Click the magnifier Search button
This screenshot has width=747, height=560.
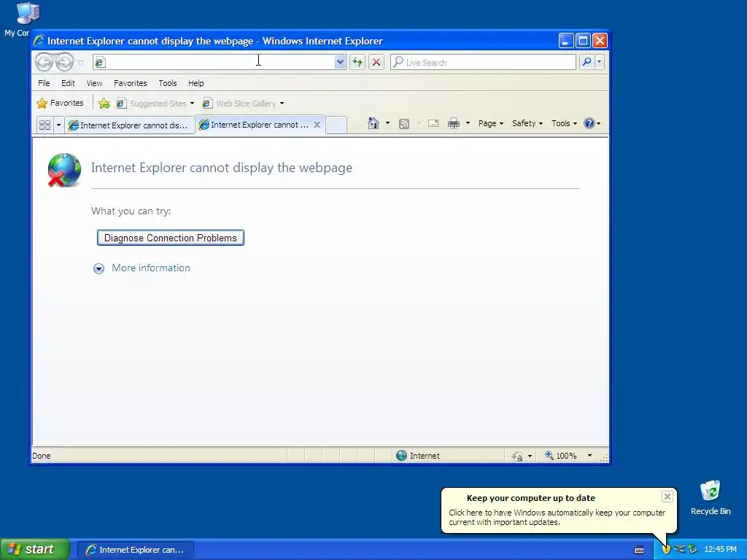587,62
